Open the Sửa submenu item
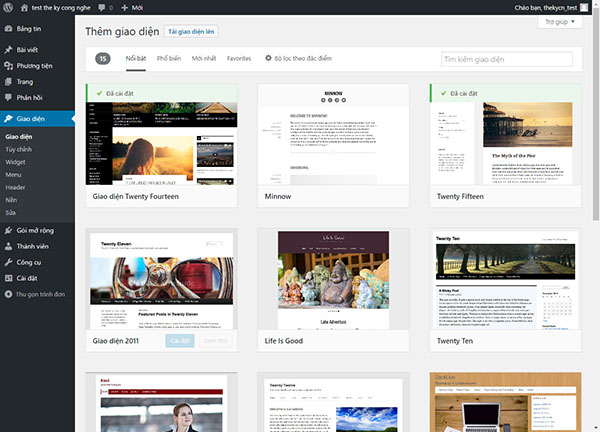 tap(10, 213)
